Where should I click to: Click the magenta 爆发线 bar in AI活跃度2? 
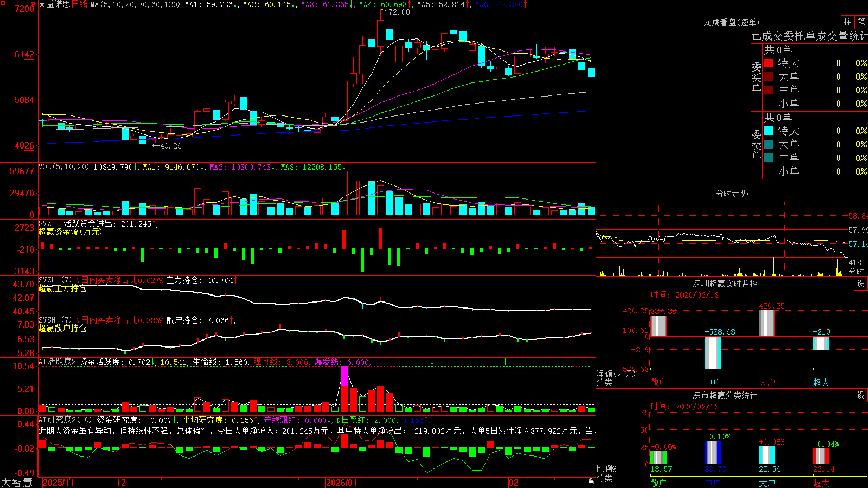[x=344, y=376]
